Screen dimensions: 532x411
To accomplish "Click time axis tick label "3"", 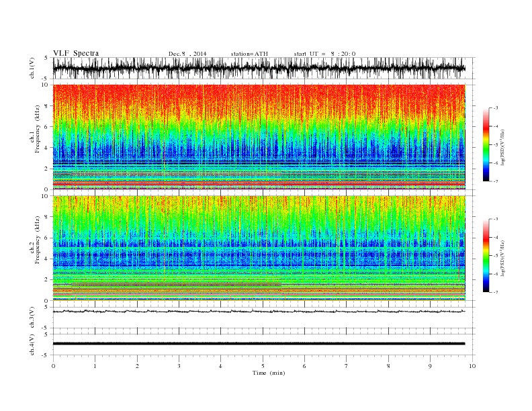I will (x=179, y=366).
